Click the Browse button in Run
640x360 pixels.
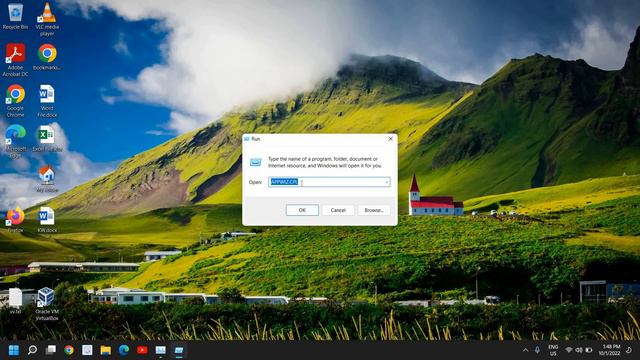pyautogui.click(x=374, y=210)
